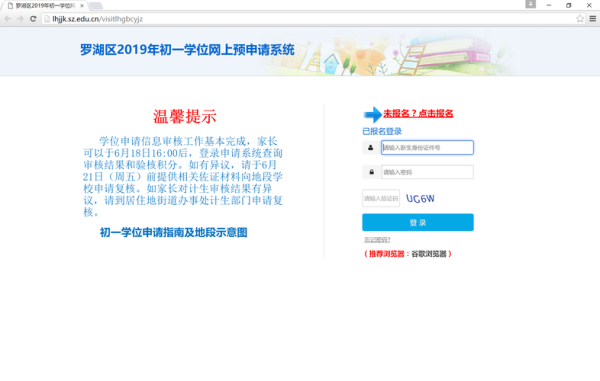Open a new tab beside current tab

(x=96, y=6)
